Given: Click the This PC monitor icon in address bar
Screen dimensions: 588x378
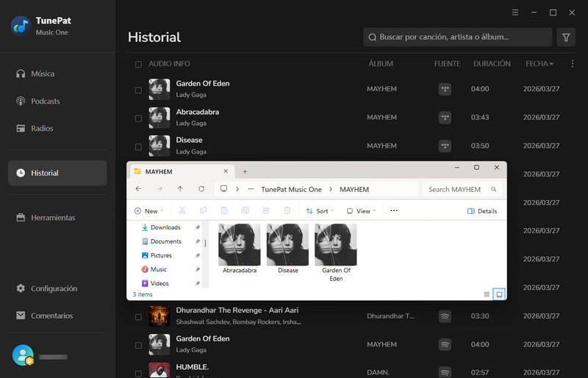Looking at the screenshot, I should [224, 188].
